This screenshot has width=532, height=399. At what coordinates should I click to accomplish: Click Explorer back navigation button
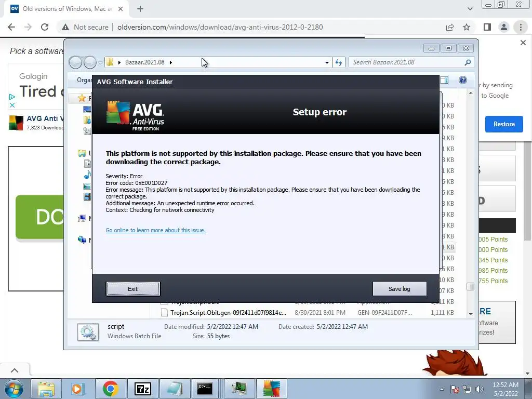point(75,62)
